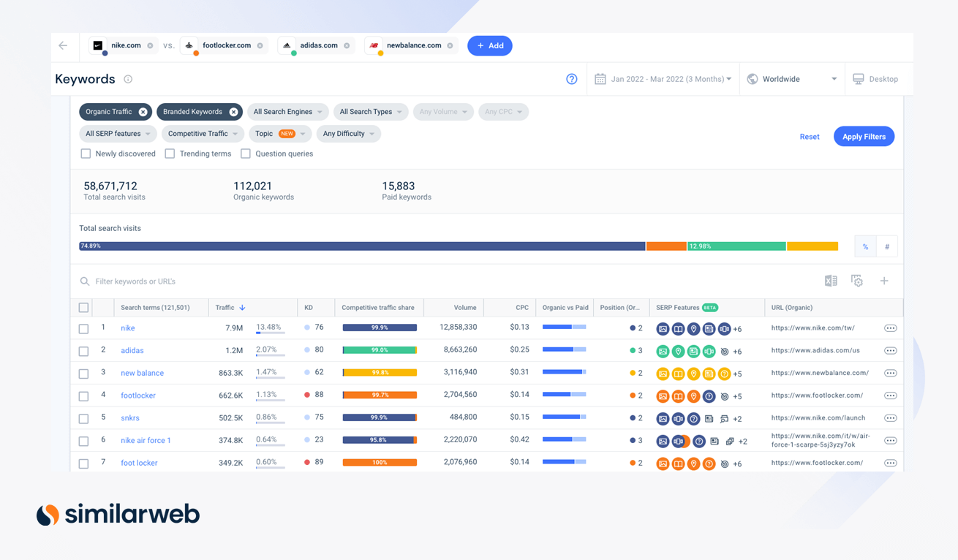Check the new balance row checkbox
Image resolution: width=958 pixels, height=560 pixels.
click(x=83, y=374)
